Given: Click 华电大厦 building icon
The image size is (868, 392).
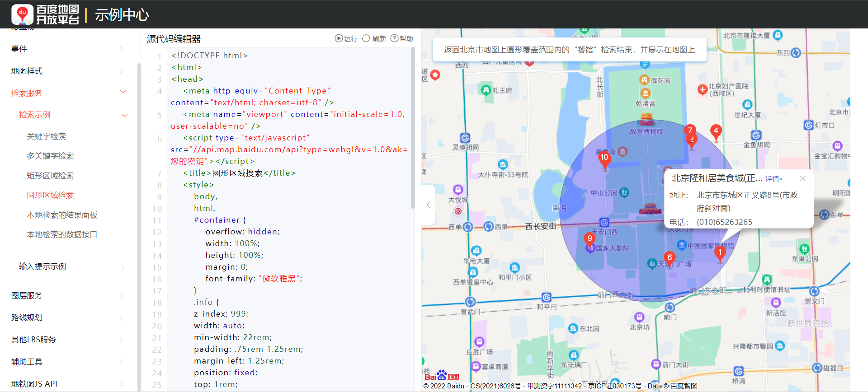Looking at the screenshot, I should [x=476, y=251].
